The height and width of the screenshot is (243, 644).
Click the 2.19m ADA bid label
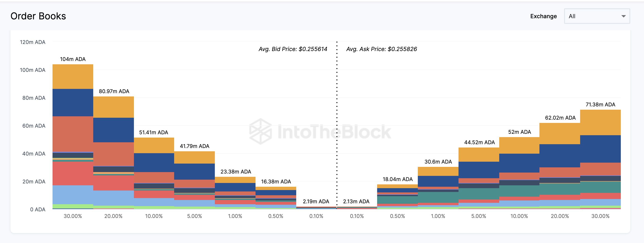click(316, 202)
